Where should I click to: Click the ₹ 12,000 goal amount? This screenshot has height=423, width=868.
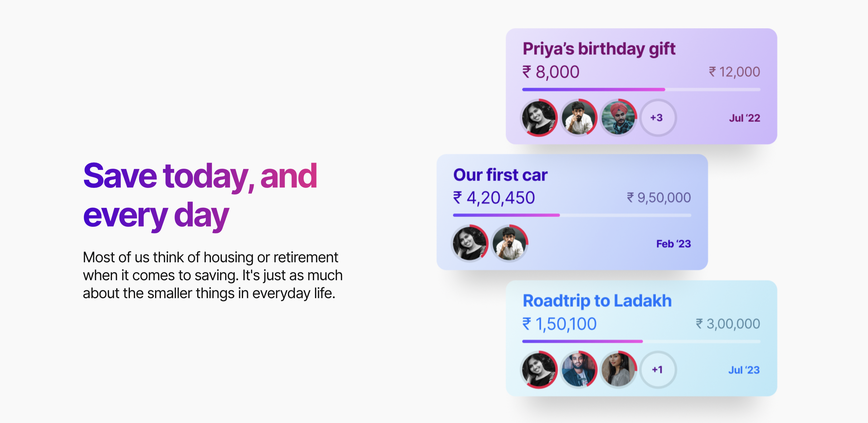(x=734, y=72)
